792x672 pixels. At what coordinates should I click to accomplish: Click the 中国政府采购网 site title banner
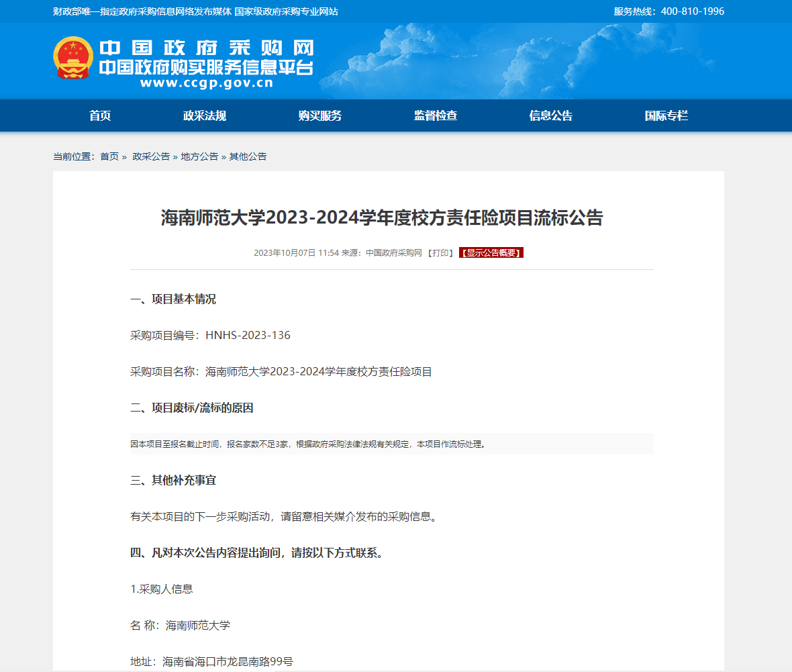tap(207, 48)
